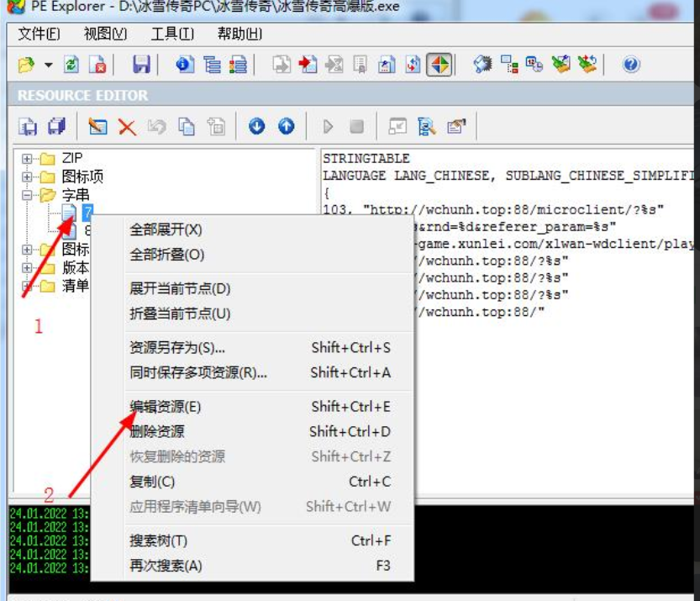Expand the ZIP folder tree node
The image size is (700, 601).
[x=27, y=158]
